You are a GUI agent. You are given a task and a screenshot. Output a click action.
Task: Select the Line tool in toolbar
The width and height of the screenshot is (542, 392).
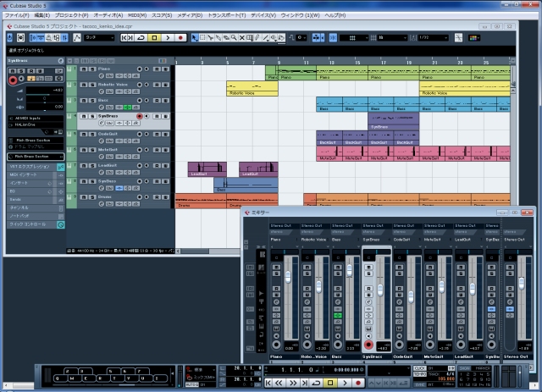point(265,38)
